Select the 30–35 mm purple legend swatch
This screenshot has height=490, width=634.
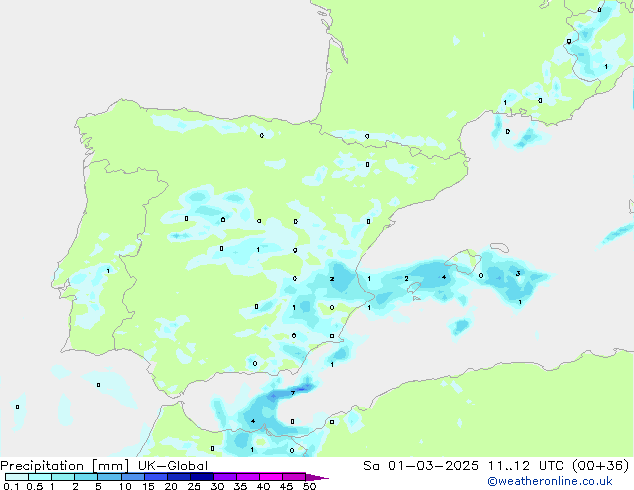click(x=224, y=477)
